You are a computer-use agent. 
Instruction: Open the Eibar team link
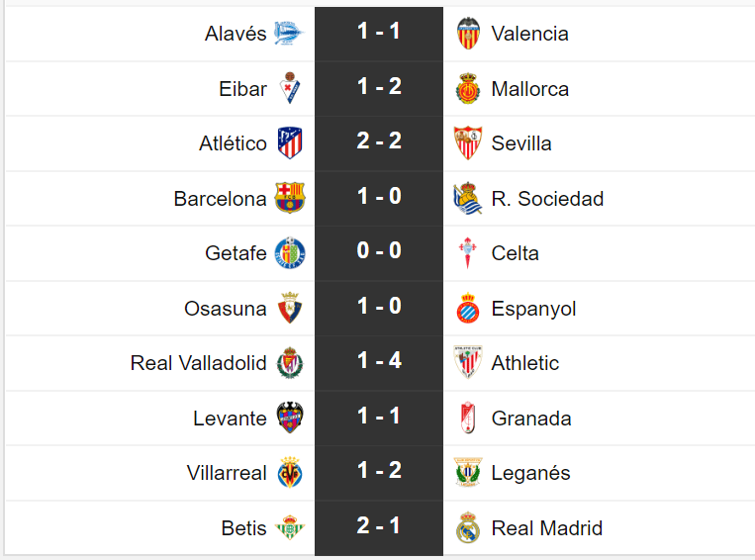[243, 89]
